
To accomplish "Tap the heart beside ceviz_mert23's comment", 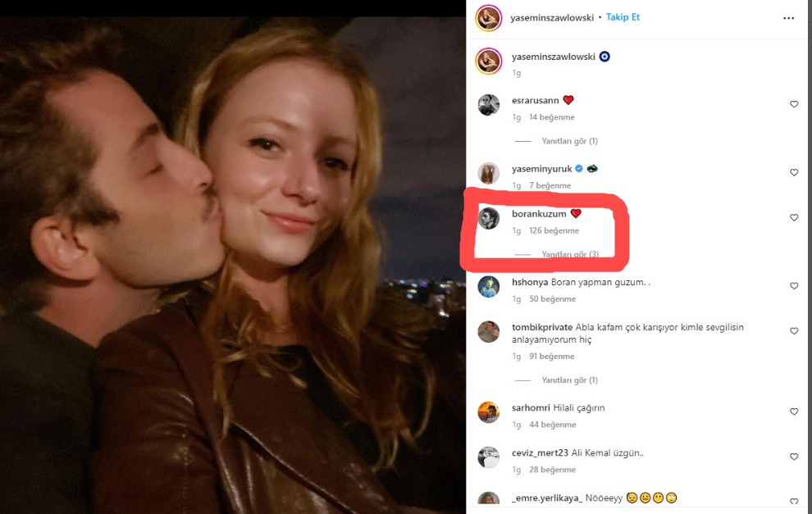I will click(x=794, y=457).
